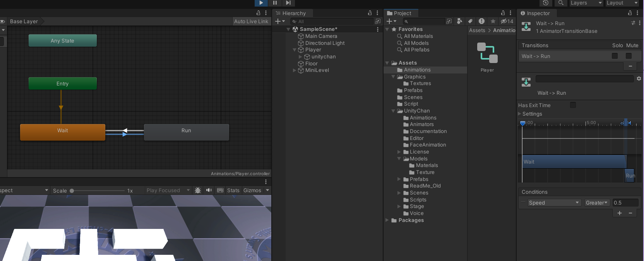Open the Greater condition mode dropdown
The height and width of the screenshot is (261, 644).
click(597, 203)
